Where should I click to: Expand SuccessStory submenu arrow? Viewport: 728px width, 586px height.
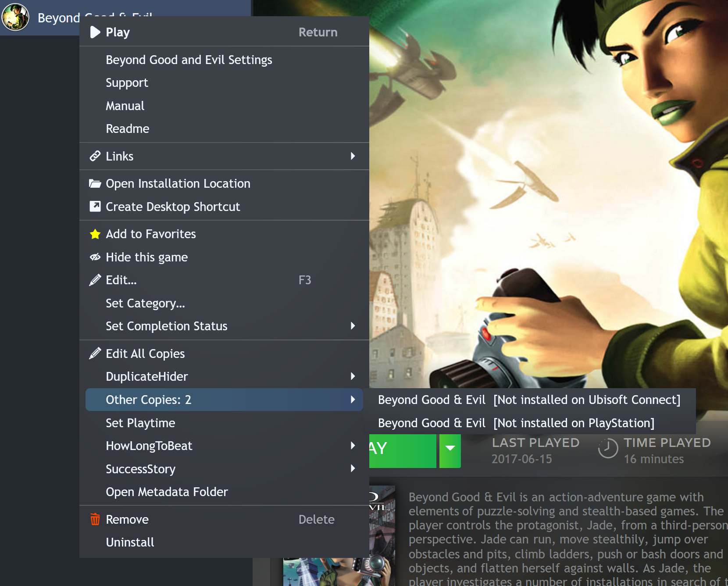(x=353, y=468)
